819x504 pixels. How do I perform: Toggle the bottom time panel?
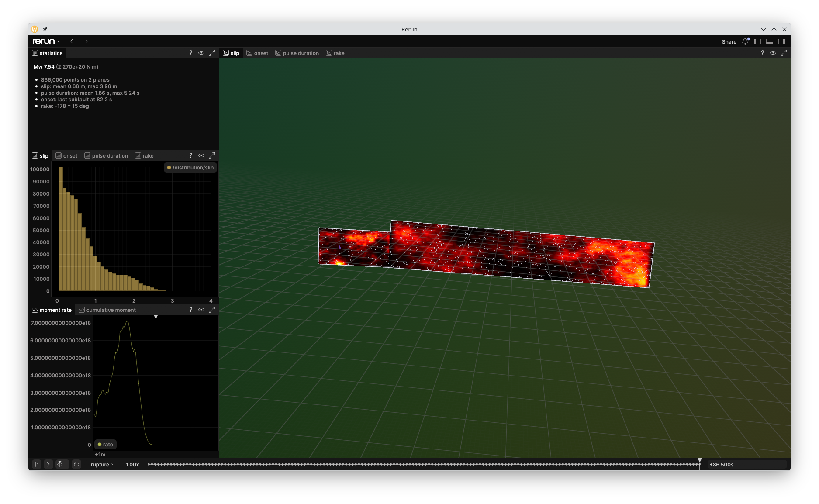tap(770, 41)
